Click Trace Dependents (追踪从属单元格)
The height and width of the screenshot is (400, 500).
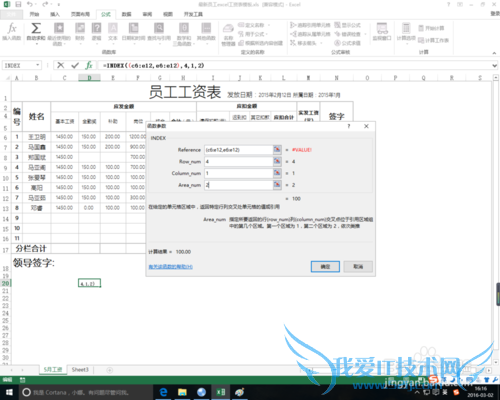tap(310, 34)
